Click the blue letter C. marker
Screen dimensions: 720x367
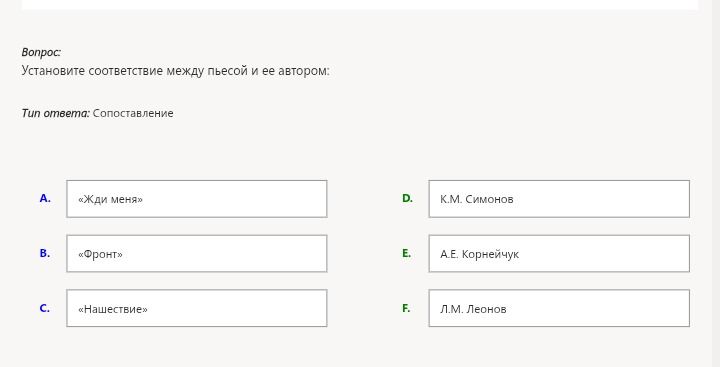pyautogui.click(x=45, y=308)
